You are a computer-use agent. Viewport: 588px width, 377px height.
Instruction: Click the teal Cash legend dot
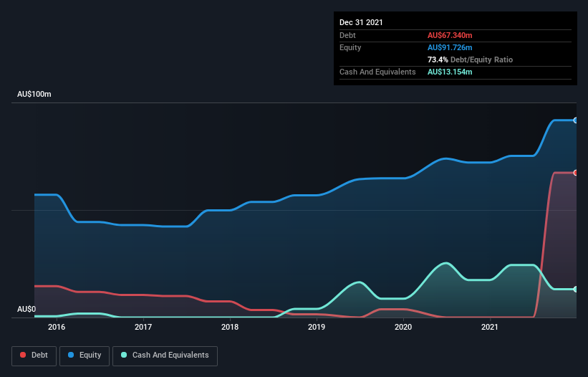coord(124,355)
